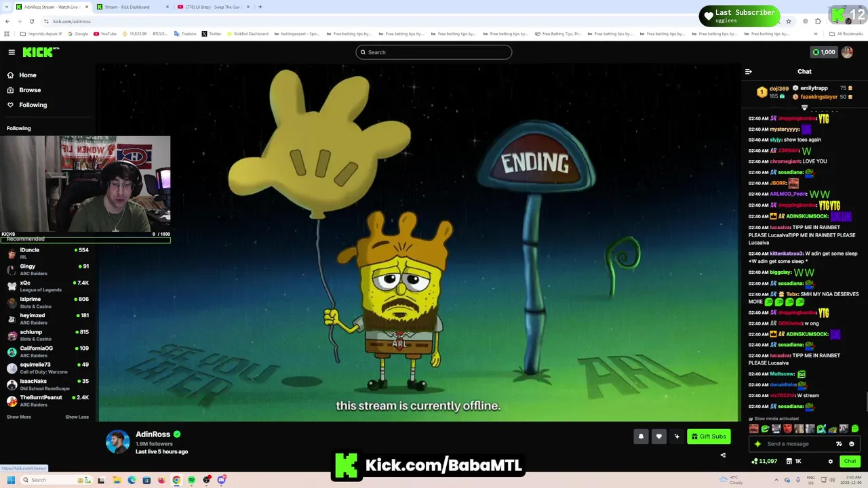This screenshot has height=488, width=868.
Task: Expand chat leaderboard chevron
Action: [804, 108]
